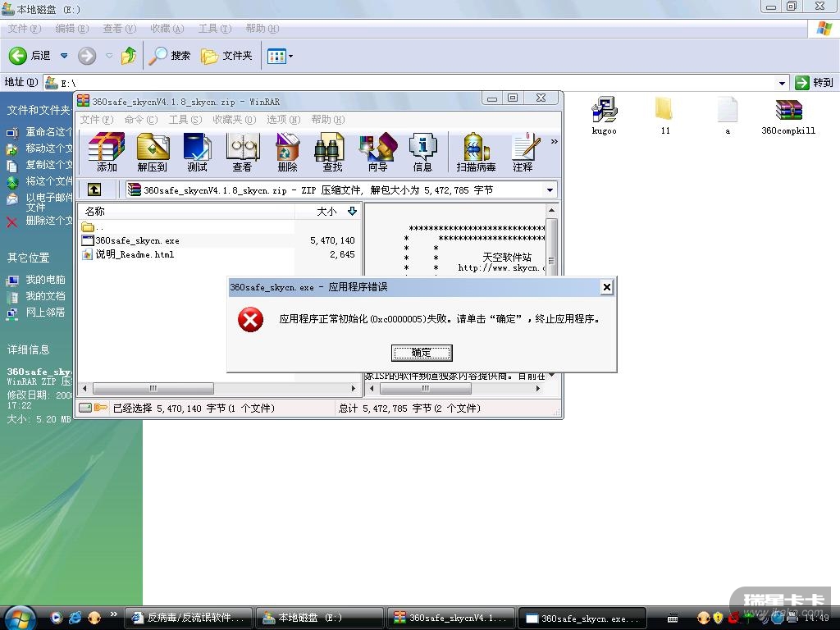Open WinRAR 文件(F) menu
The width and height of the screenshot is (840, 630).
97,120
